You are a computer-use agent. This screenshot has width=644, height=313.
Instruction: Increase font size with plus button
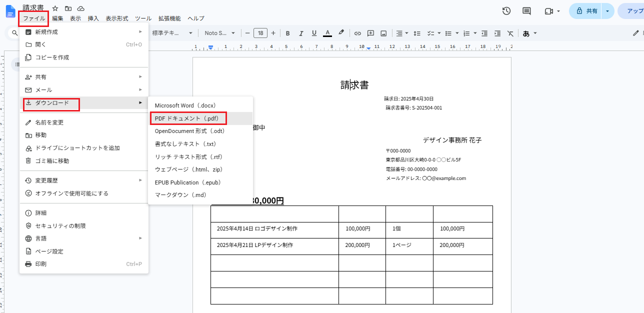[273, 33]
